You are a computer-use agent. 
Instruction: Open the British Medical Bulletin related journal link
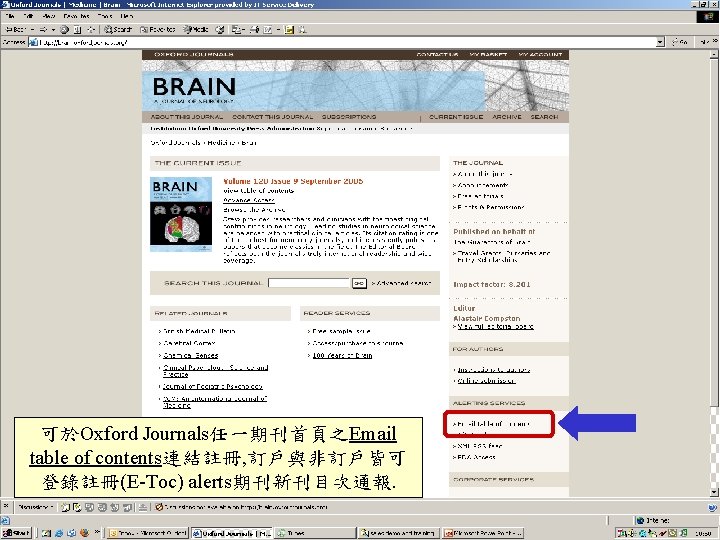coord(199,331)
